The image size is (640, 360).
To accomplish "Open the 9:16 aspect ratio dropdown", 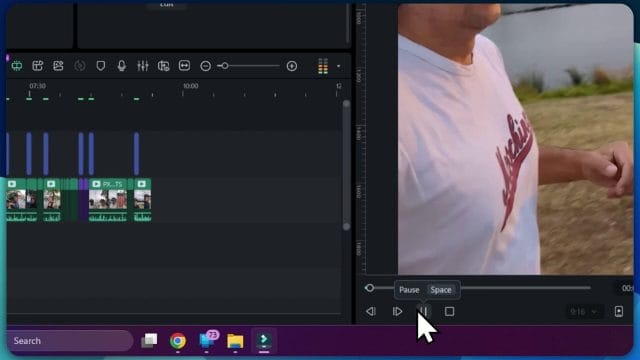I will click(x=584, y=312).
